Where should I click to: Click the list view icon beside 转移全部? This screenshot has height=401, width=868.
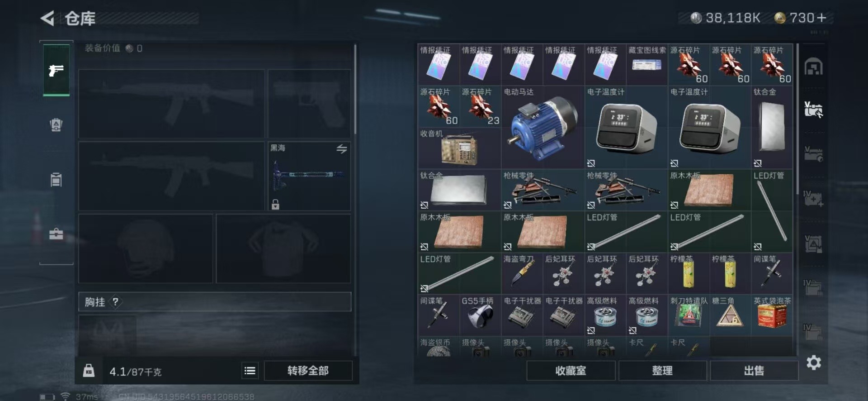(250, 371)
